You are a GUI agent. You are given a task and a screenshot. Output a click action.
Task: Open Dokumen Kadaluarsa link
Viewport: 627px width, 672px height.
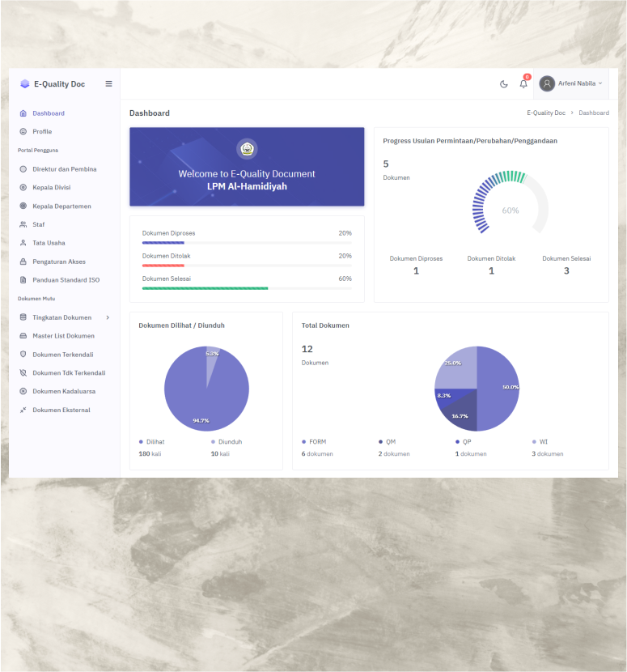(63, 391)
